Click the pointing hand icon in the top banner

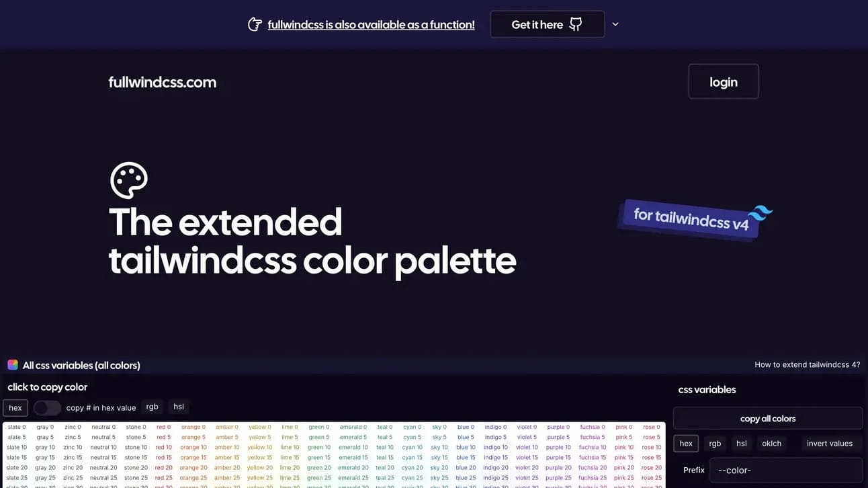click(255, 25)
